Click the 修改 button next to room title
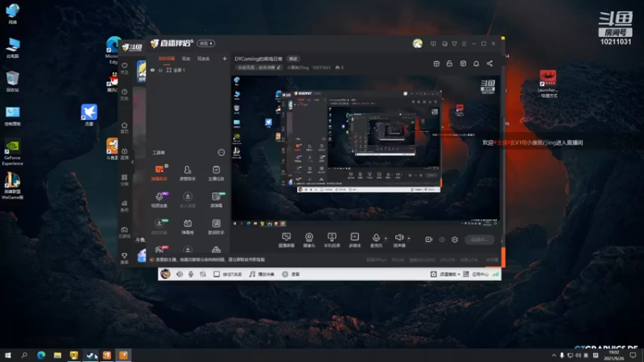The height and width of the screenshot is (362, 644). click(x=293, y=59)
